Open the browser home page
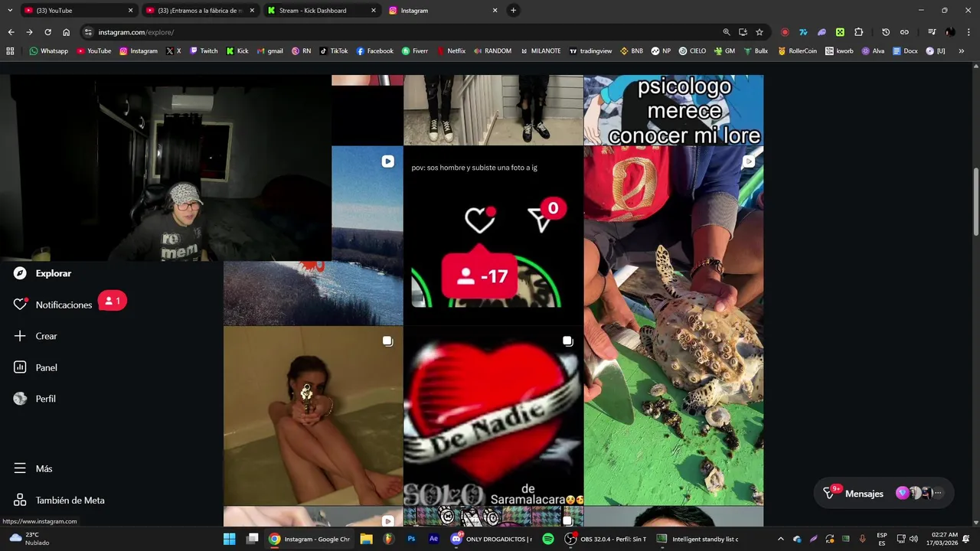The image size is (980, 551). (x=66, y=32)
